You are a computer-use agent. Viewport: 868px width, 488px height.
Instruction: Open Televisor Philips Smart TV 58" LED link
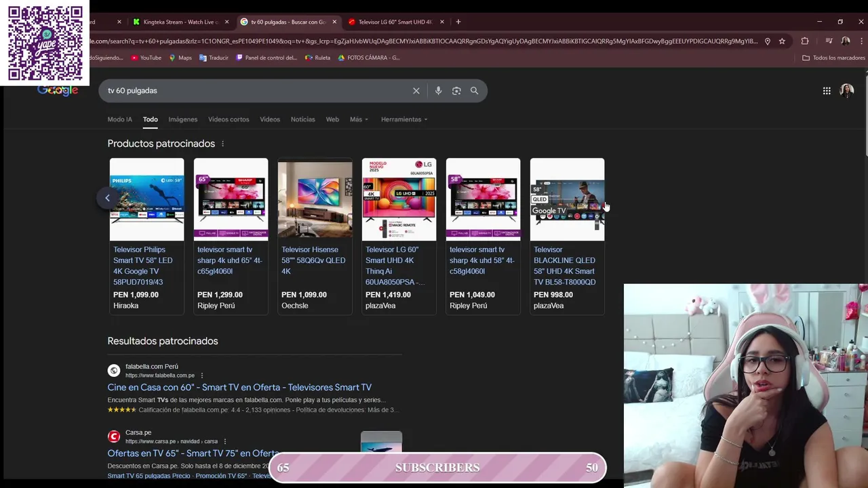click(144, 266)
